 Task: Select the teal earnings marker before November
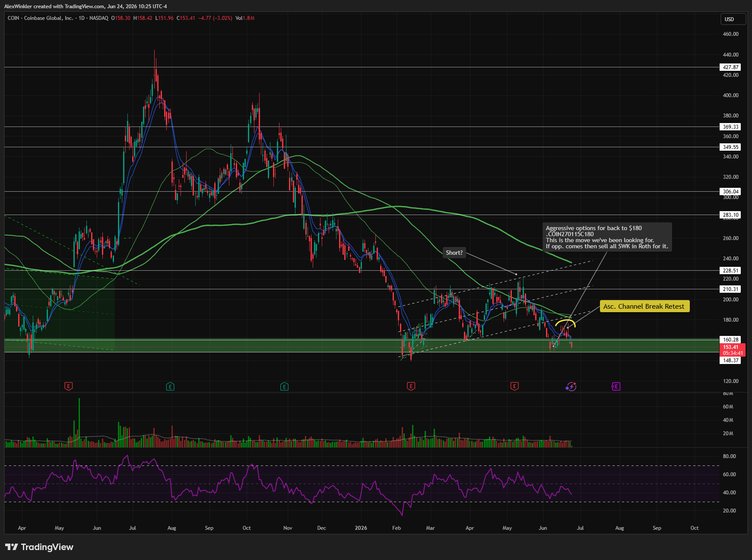click(284, 386)
